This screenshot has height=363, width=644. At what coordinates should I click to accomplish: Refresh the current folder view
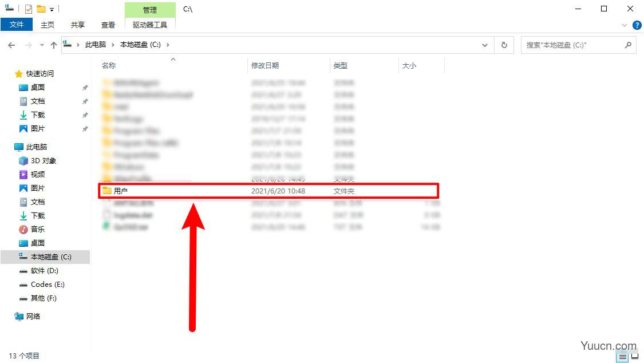[x=504, y=45]
